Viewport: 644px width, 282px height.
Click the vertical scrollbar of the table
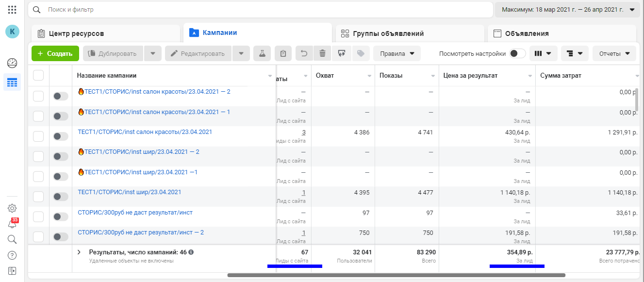pyautogui.click(x=636, y=99)
